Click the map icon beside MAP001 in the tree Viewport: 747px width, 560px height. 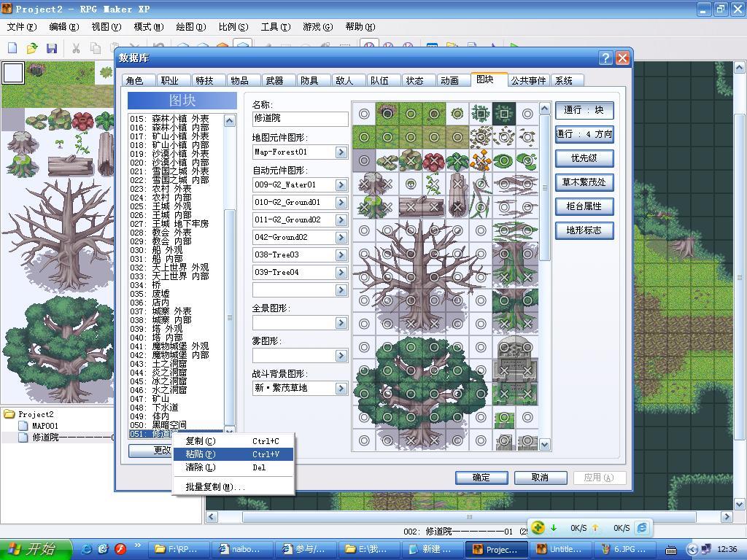(x=23, y=426)
